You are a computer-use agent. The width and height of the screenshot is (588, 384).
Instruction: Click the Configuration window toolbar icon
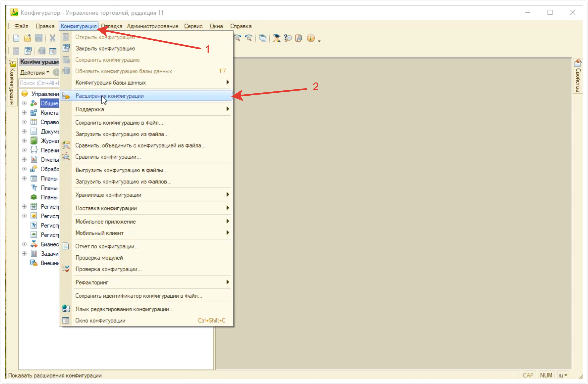(x=53, y=51)
